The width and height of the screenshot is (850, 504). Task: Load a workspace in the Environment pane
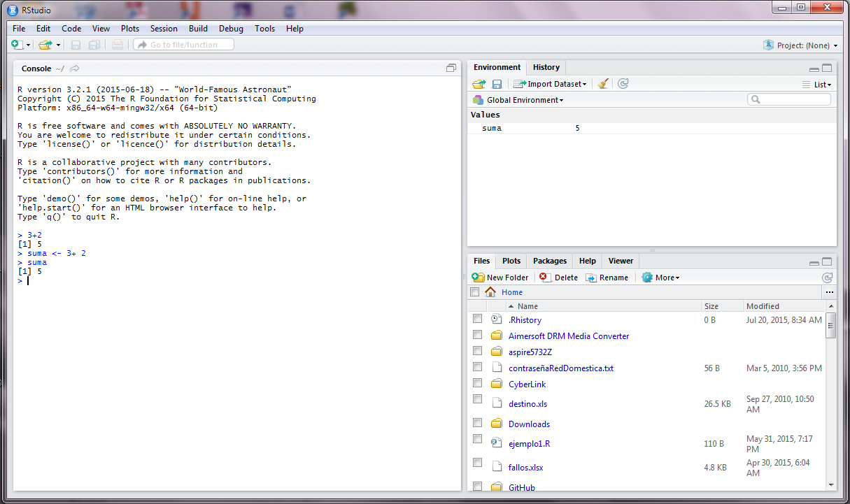point(479,84)
